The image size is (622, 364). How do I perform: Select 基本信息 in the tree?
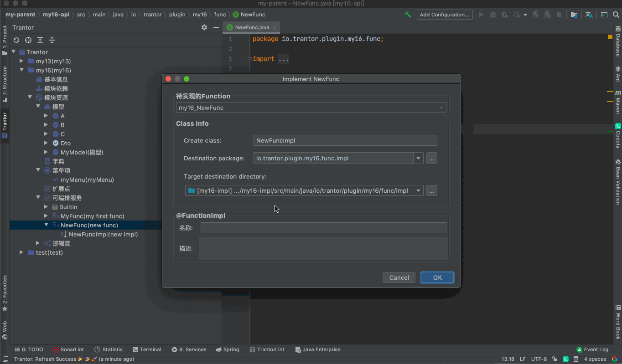[56, 79]
